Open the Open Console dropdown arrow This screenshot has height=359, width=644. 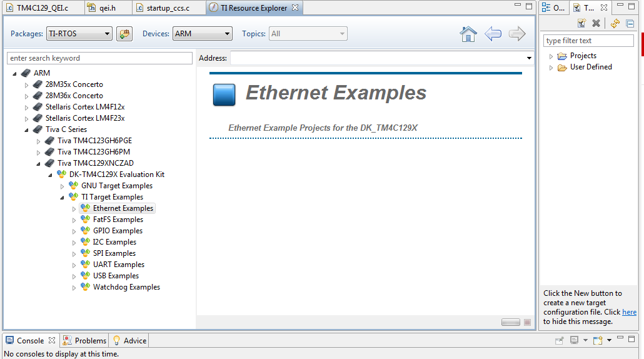pyautogui.click(x=609, y=340)
